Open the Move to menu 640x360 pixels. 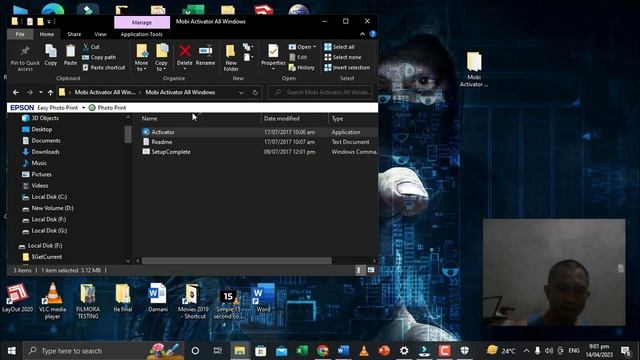tap(142, 58)
